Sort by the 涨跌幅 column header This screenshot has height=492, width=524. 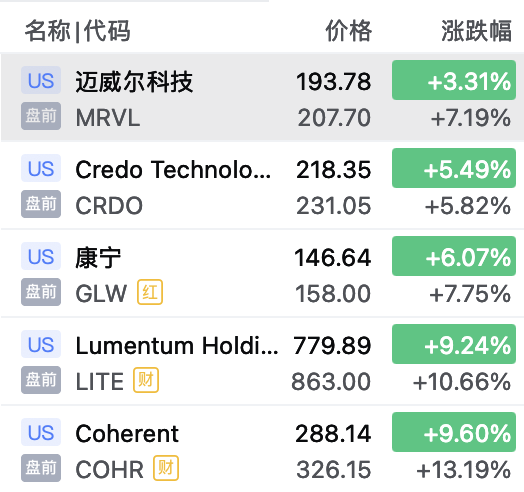[476, 31]
